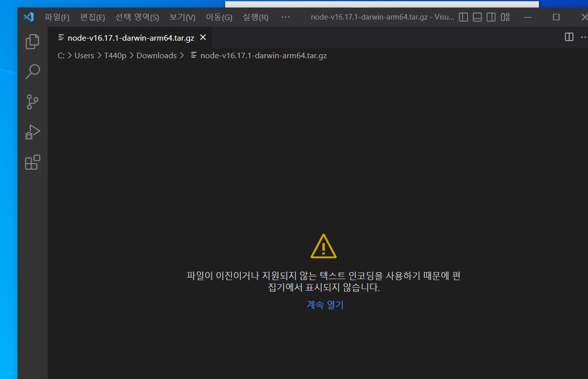The image size is (588, 379).
Task: Toggle secondary side bar layout icon
Action: tap(491, 17)
